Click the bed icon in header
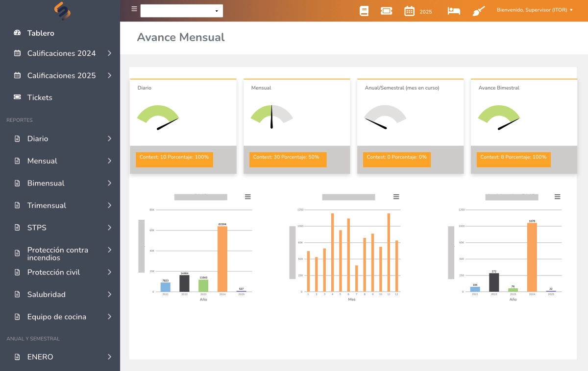 point(454,11)
